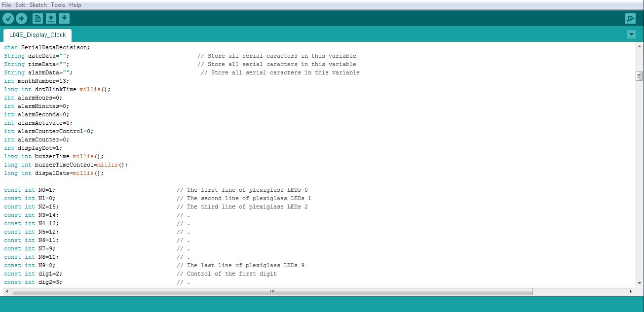Create a new sketch with New icon

click(x=38, y=19)
